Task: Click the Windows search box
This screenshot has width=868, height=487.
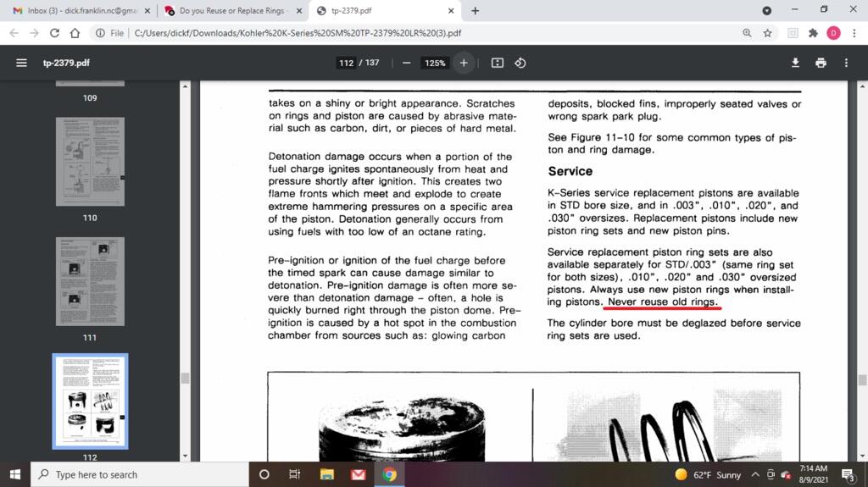Action: click(x=140, y=474)
